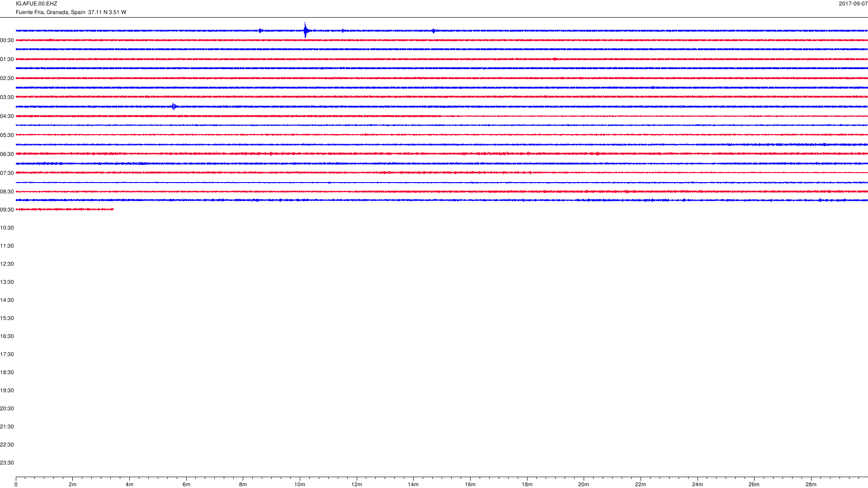Click the 18m axis label

click(527, 484)
